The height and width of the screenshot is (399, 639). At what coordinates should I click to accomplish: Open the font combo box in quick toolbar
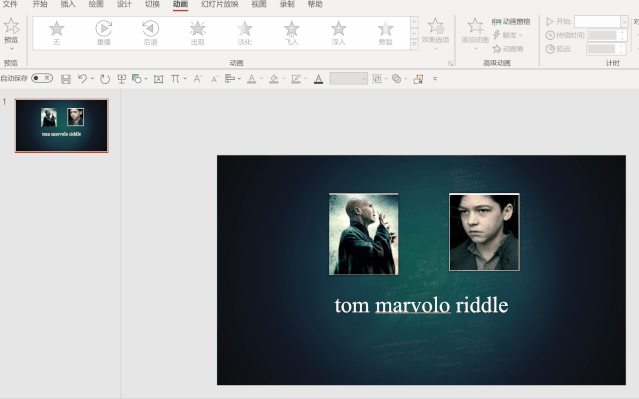click(349, 79)
